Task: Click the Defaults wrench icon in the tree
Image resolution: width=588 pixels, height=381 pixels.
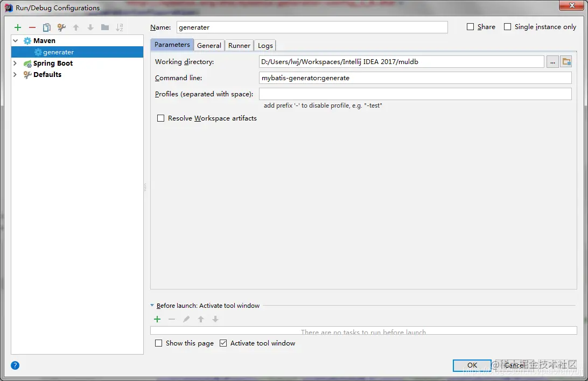Action: [x=27, y=75]
